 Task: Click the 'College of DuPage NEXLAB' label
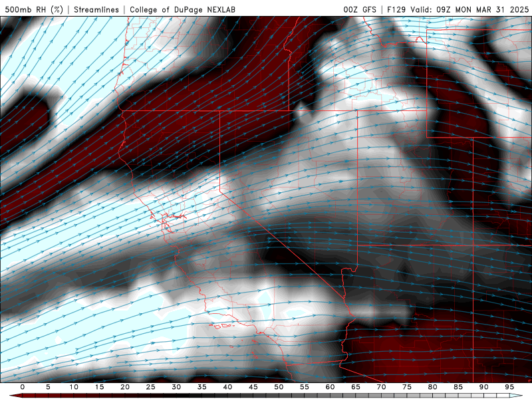[x=182, y=9]
